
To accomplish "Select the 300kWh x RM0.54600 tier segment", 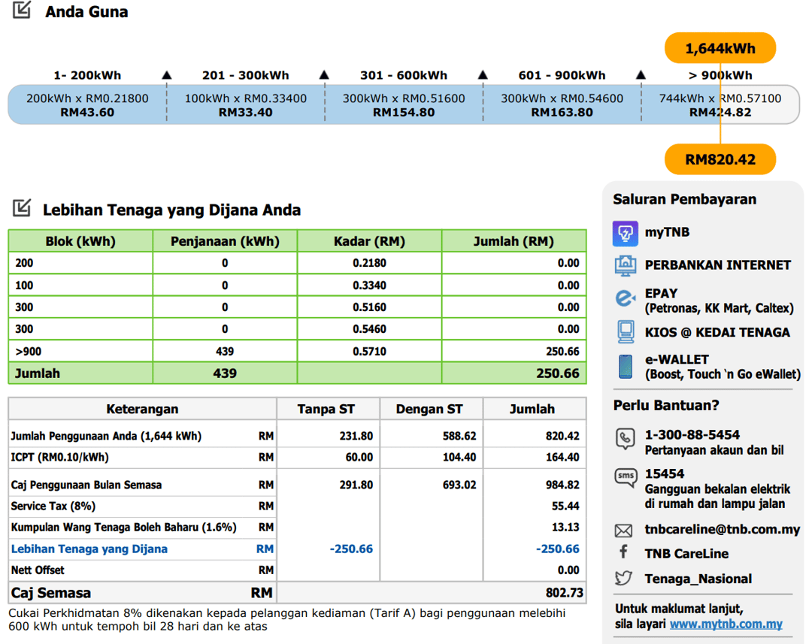I will pyautogui.click(x=562, y=104).
